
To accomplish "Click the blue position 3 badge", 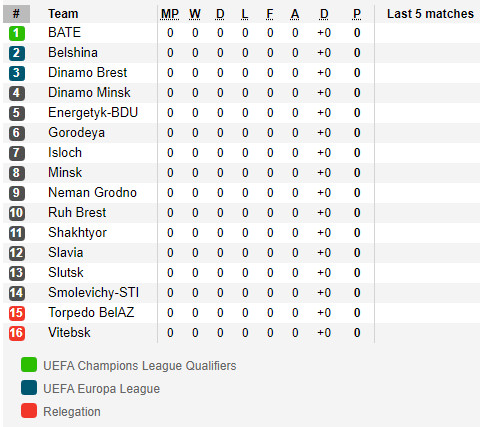I will tap(17, 73).
